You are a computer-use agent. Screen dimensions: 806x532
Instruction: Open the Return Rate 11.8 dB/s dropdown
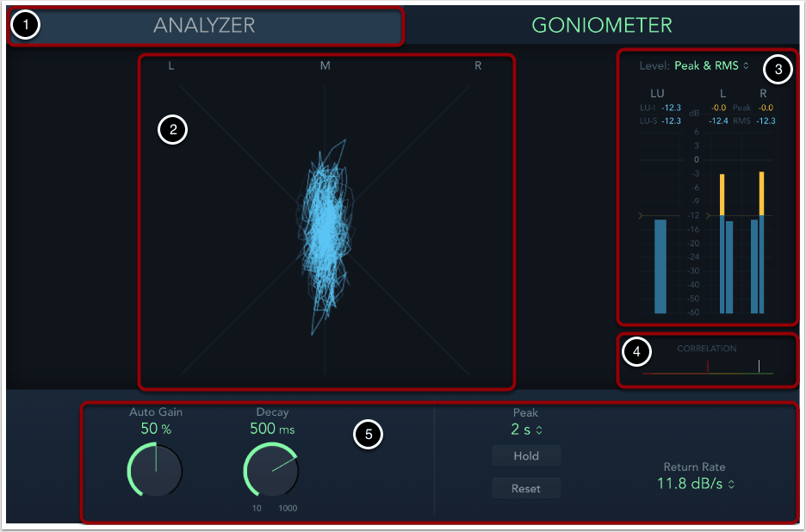(x=696, y=484)
